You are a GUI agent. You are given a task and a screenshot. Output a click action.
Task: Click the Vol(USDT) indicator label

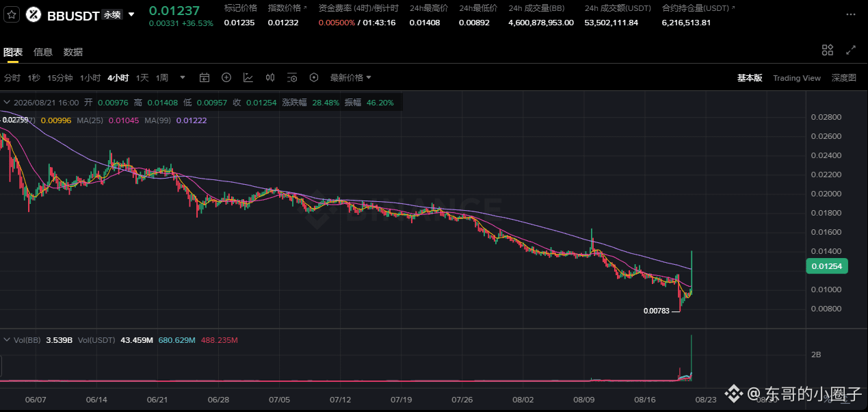point(96,340)
